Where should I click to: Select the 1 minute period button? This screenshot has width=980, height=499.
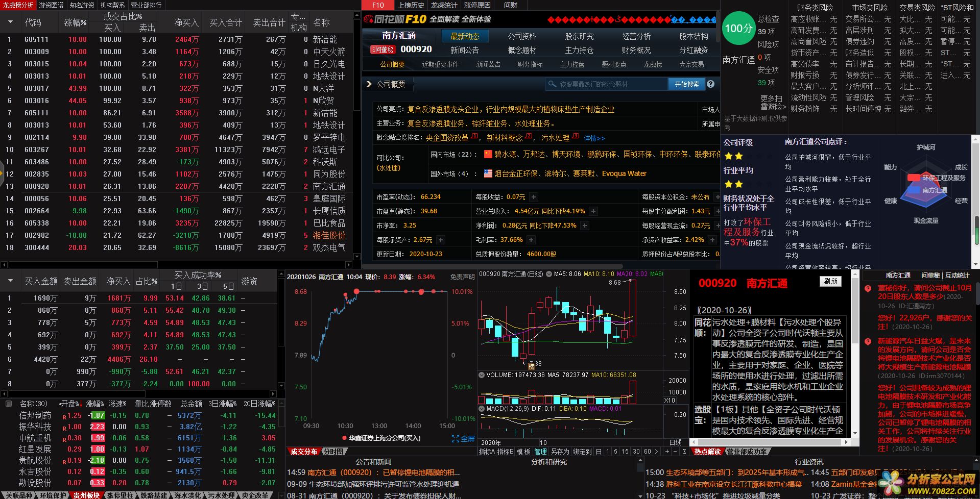coord(608,452)
